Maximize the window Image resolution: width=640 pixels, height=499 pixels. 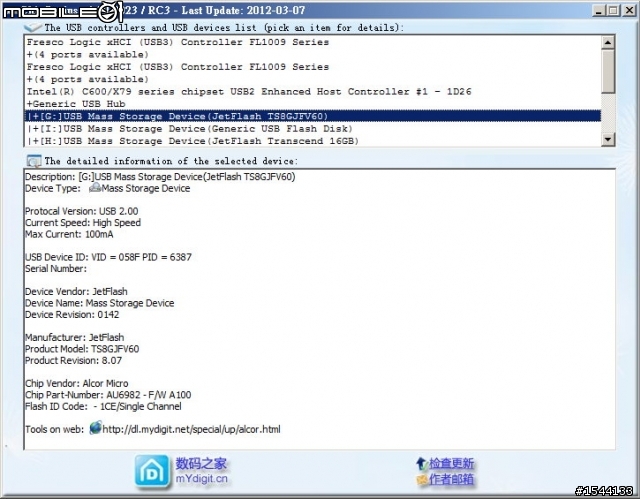click(613, 11)
